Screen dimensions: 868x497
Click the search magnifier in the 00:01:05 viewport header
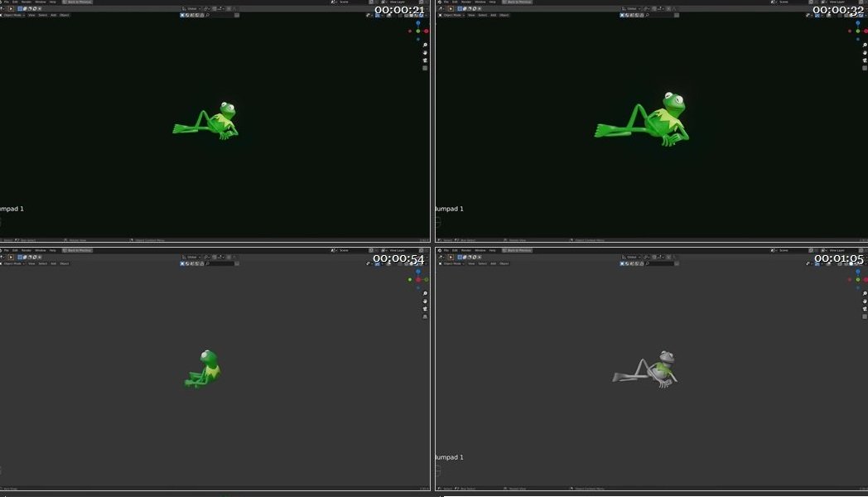(647, 263)
